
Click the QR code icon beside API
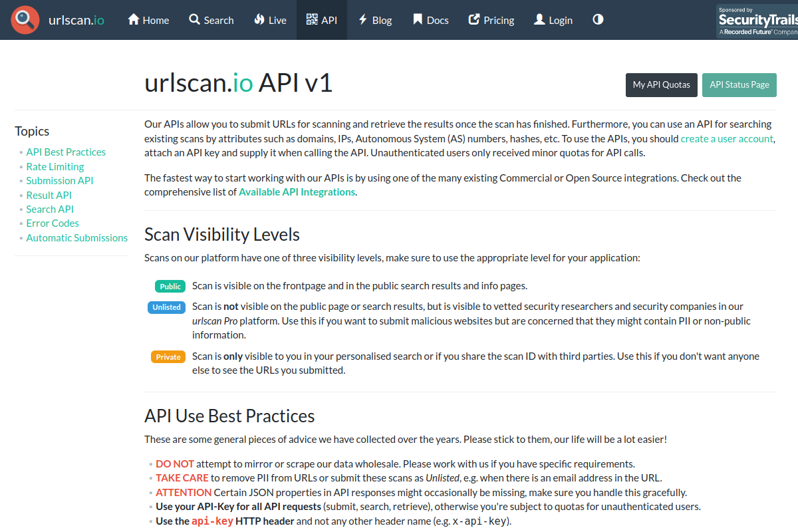[x=312, y=20]
